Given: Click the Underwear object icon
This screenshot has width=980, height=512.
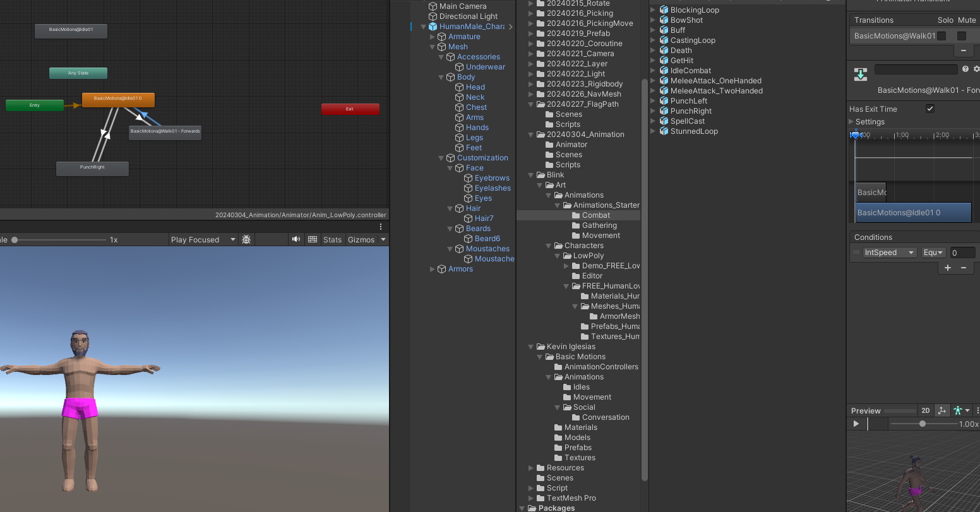Looking at the screenshot, I should point(459,67).
